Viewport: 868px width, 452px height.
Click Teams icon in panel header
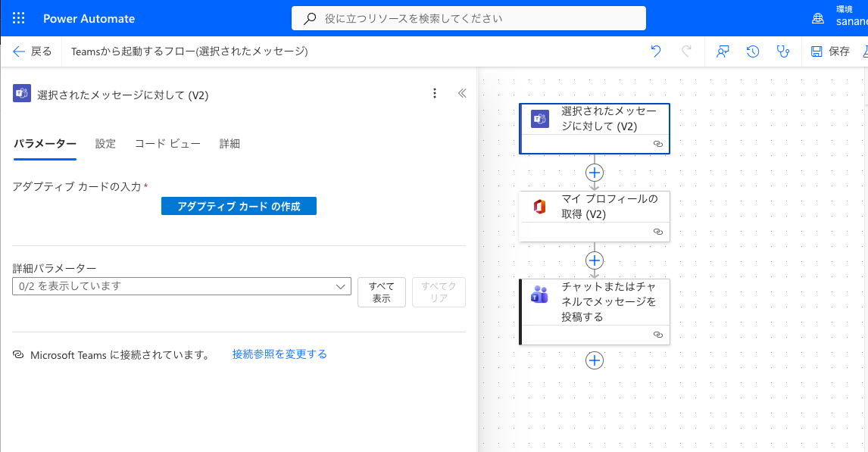point(22,93)
